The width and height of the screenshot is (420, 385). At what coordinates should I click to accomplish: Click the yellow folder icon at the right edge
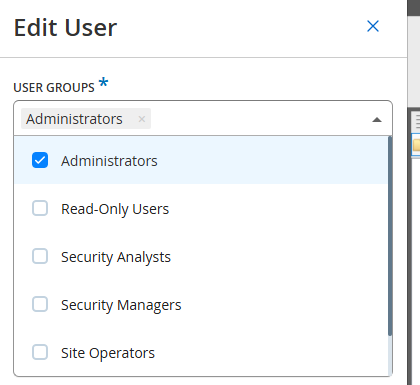[417, 145]
